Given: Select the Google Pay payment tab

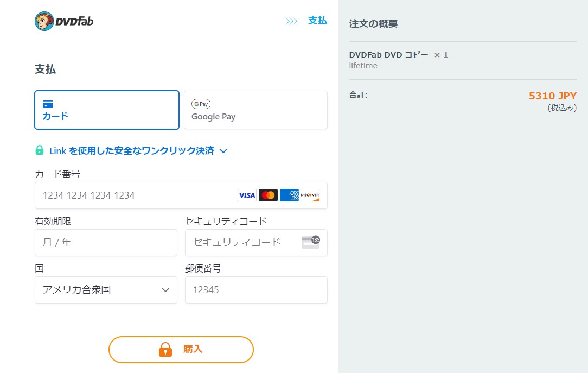Looking at the screenshot, I should 255,110.
